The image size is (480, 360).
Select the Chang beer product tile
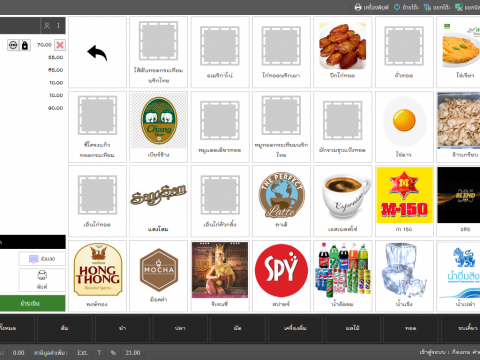(159, 127)
